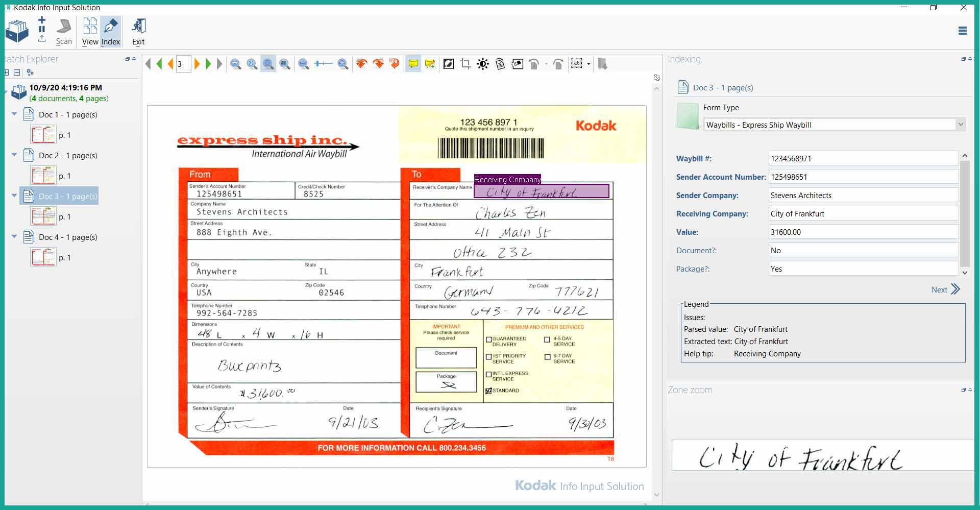Rotate the page 90 degrees right

click(379, 64)
